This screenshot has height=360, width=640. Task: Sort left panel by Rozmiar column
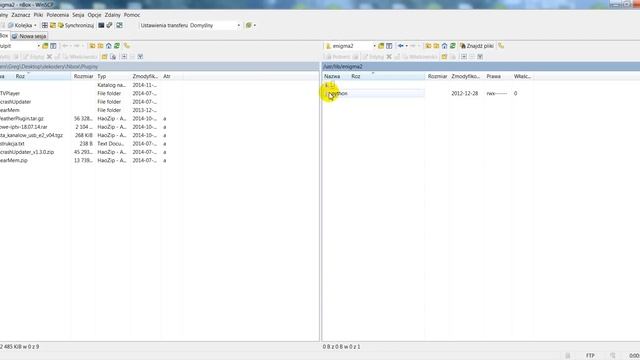tap(83, 76)
